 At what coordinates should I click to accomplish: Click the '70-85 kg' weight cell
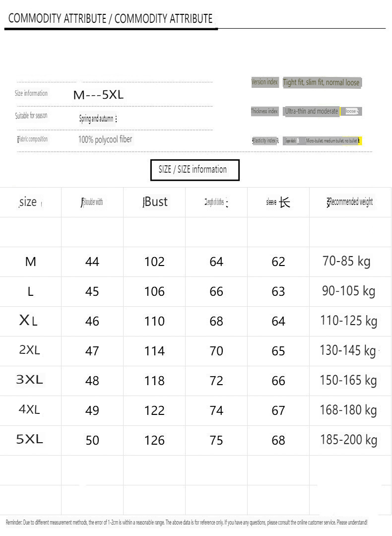point(346,261)
